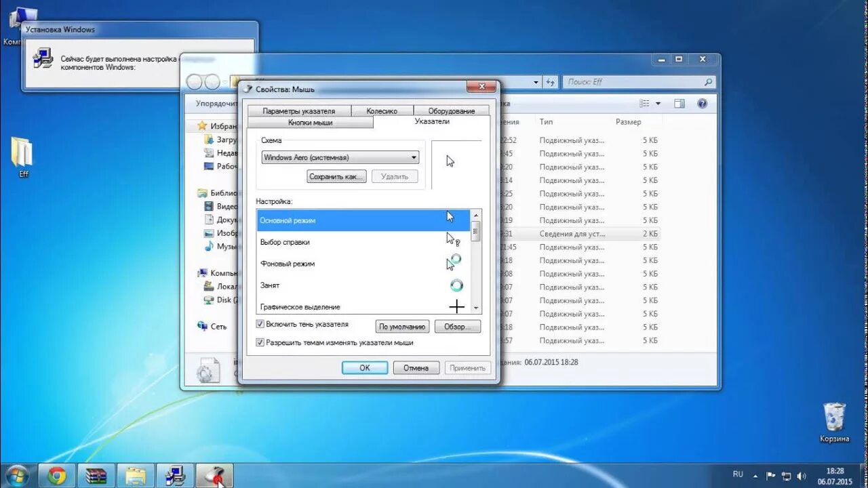Click the mouse icon in dialog title bar

click(248, 88)
